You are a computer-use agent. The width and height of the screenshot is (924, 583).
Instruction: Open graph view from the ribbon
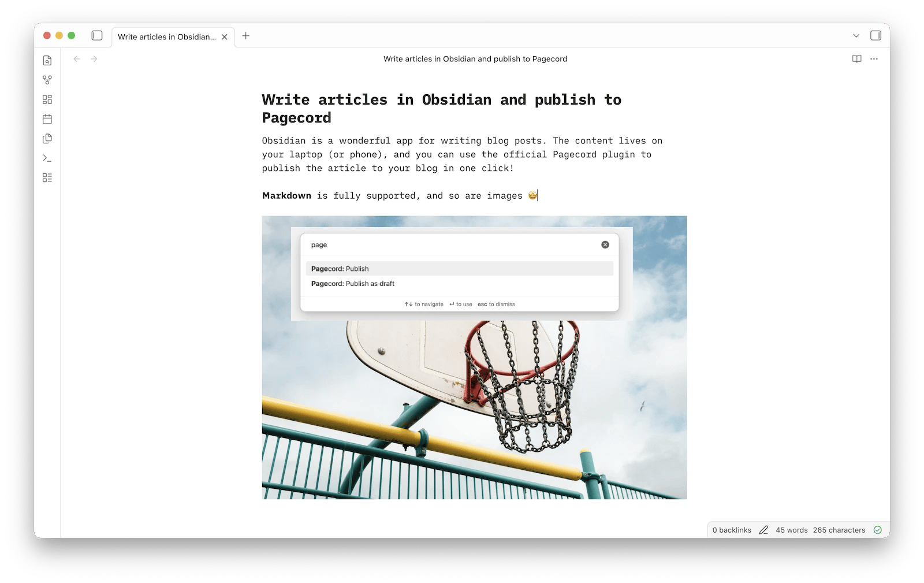[x=47, y=80]
